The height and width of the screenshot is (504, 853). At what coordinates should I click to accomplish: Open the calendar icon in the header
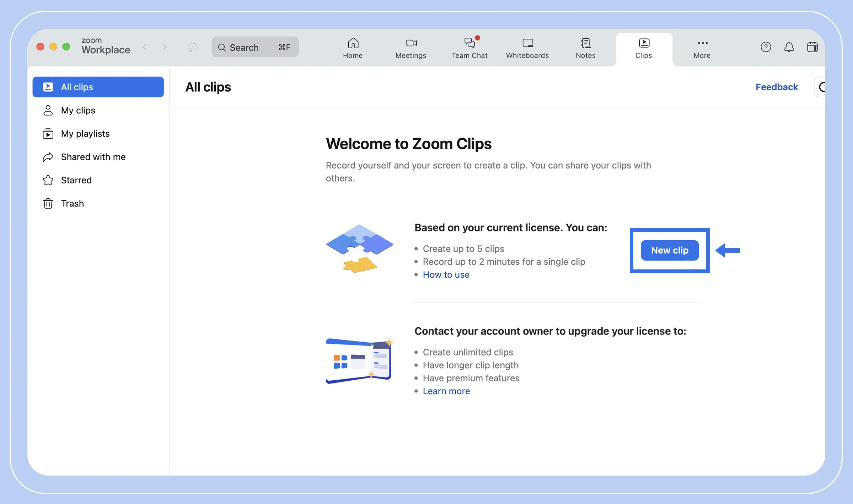(812, 47)
